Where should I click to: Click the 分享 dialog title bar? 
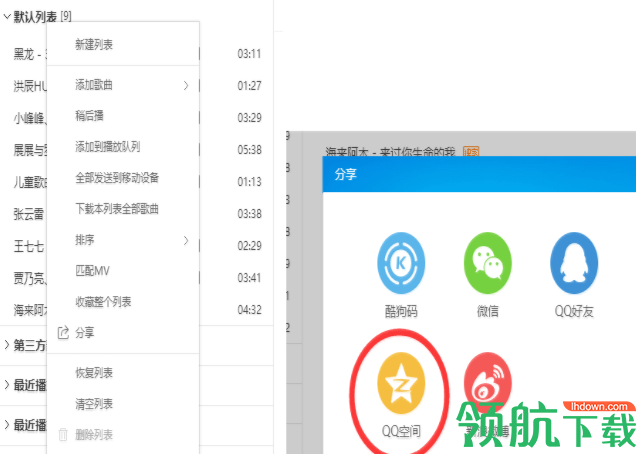point(479,174)
